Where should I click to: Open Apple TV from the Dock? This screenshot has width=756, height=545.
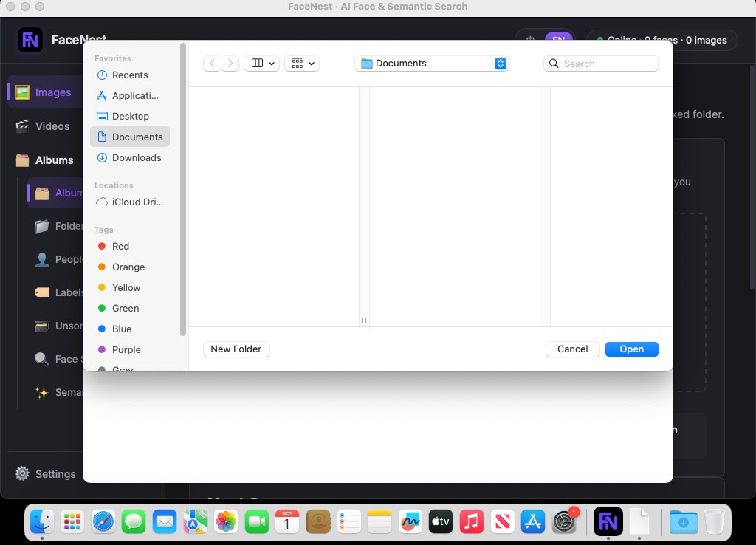pos(441,521)
